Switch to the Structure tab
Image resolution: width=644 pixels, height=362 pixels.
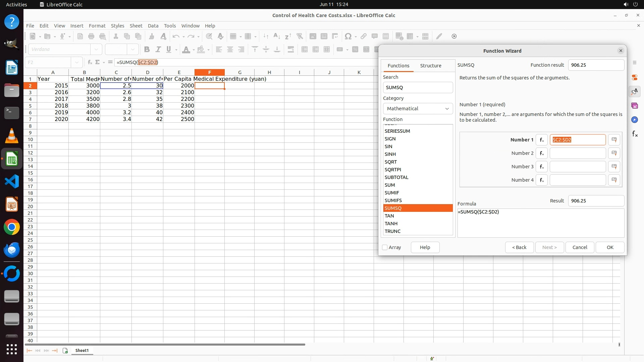pyautogui.click(x=431, y=66)
